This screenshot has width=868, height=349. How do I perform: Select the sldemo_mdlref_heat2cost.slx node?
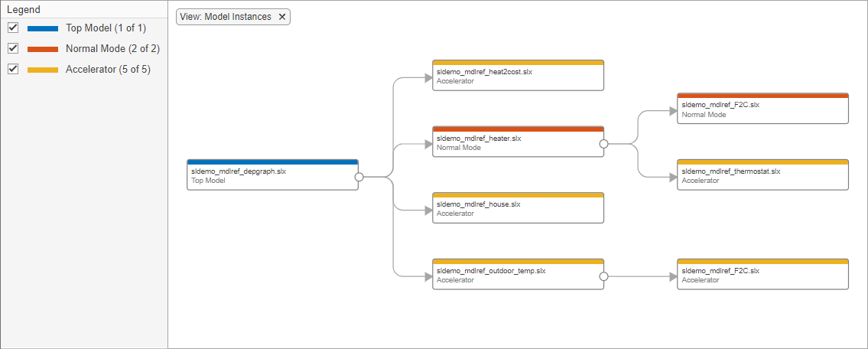tap(518, 76)
